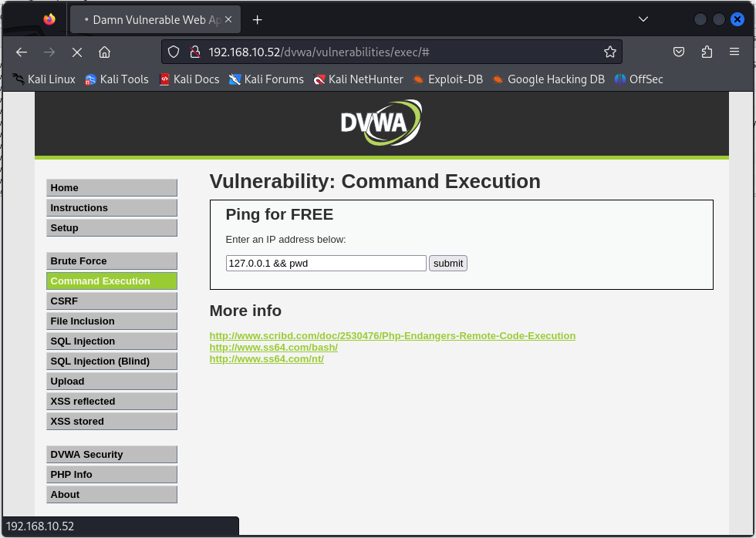Open the Kali Docs bookmark
Image resolution: width=756 pixels, height=538 pixels.
pyautogui.click(x=189, y=79)
